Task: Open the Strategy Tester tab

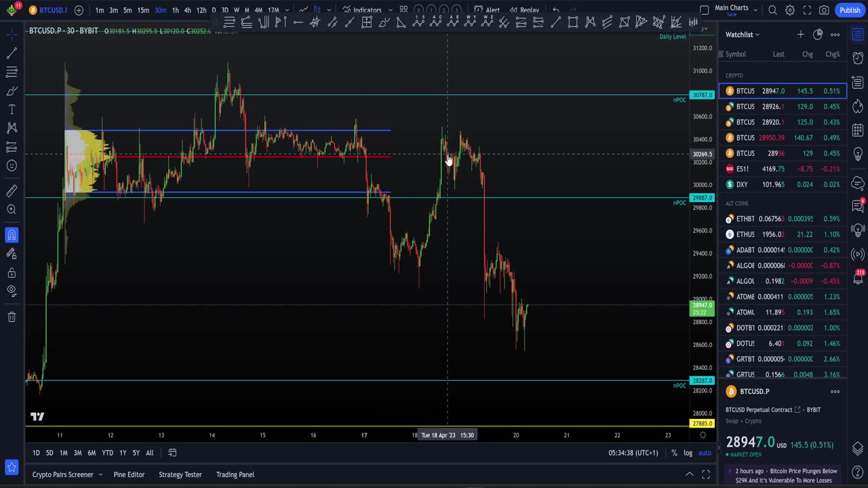Action: (x=180, y=474)
